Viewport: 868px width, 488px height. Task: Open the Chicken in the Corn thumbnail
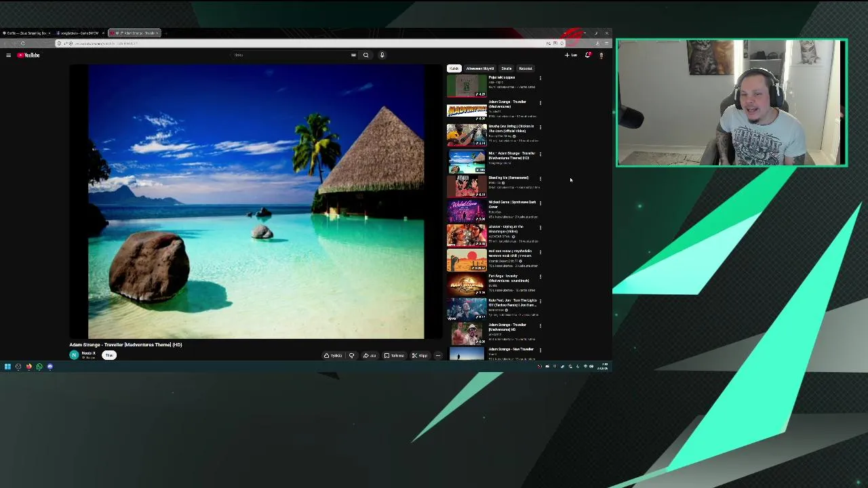[467, 135]
